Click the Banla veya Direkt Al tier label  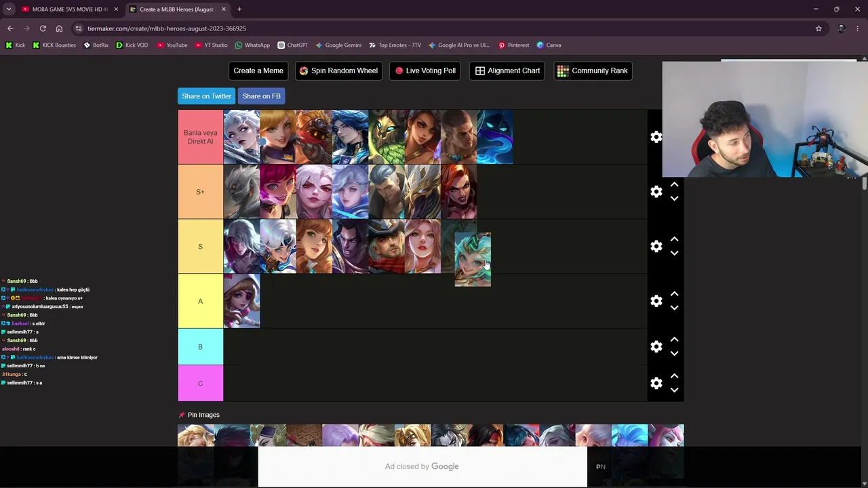tap(200, 137)
